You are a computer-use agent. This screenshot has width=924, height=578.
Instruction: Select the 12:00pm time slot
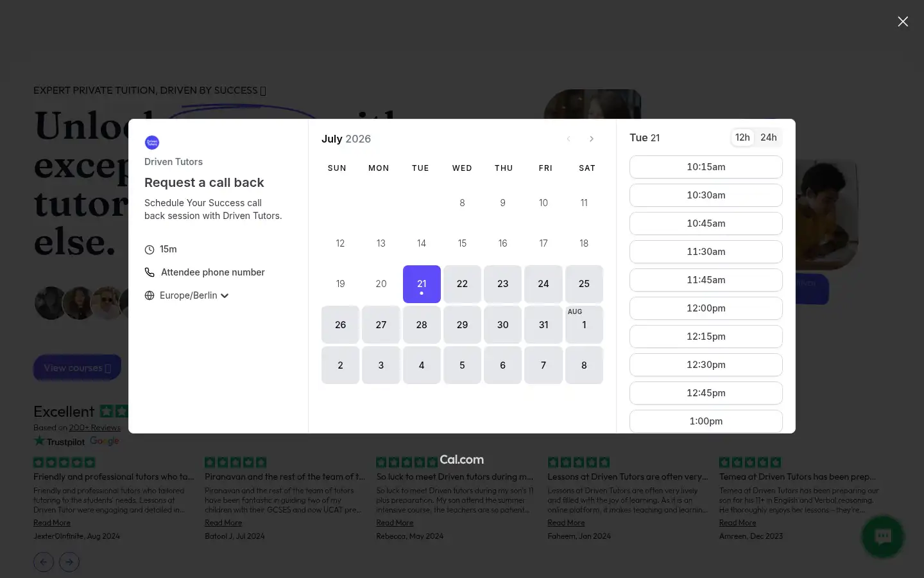(706, 308)
